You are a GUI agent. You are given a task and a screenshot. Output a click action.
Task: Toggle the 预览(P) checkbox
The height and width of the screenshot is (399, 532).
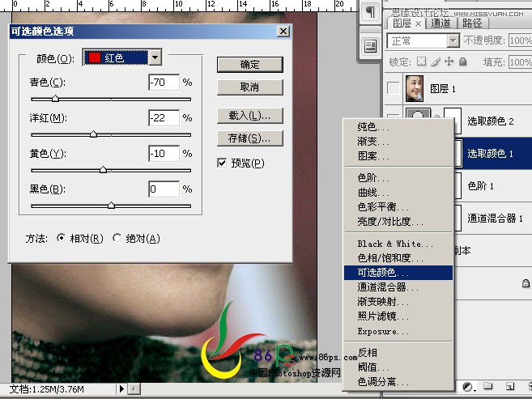pyautogui.click(x=222, y=163)
